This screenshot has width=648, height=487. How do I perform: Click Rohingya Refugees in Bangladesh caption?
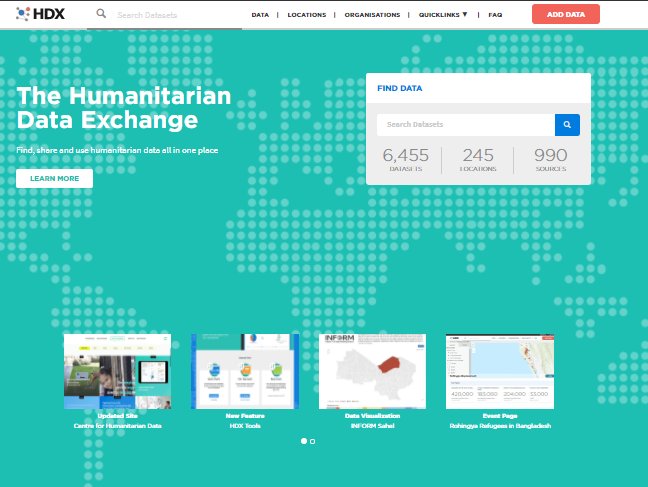click(500, 426)
